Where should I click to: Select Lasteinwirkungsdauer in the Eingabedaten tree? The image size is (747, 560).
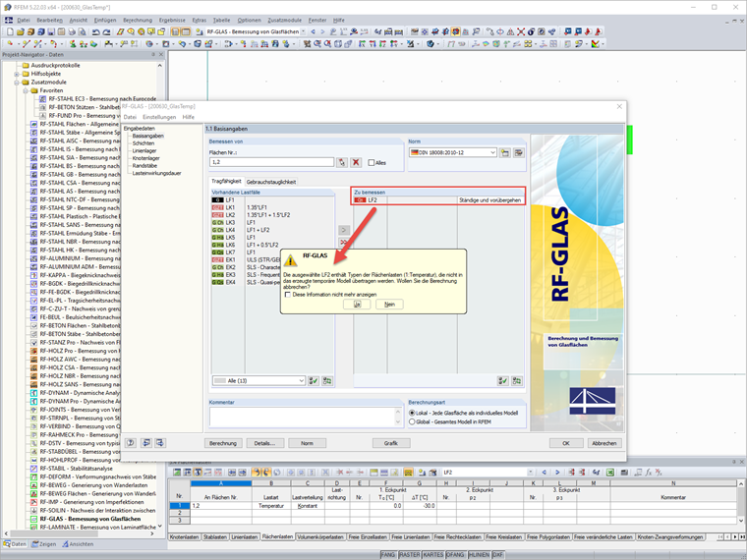156,173
